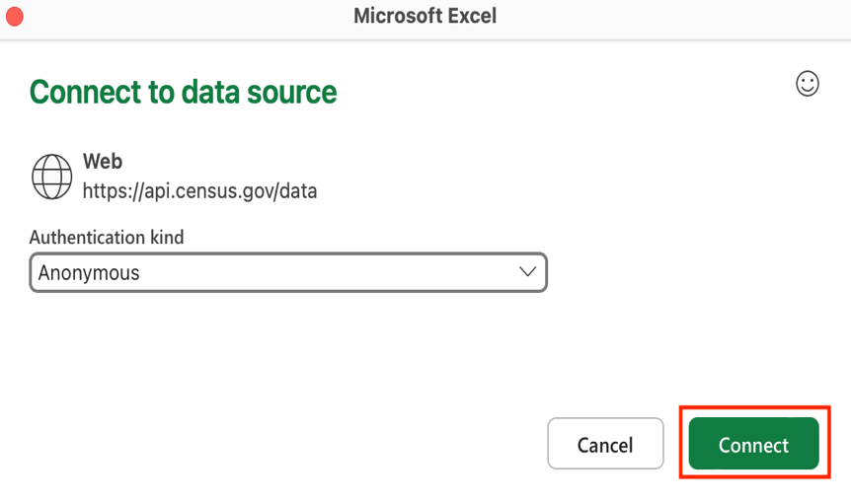Click the green Connect button
Image resolution: width=851 pixels, height=504 pixels.
point(753,445)
